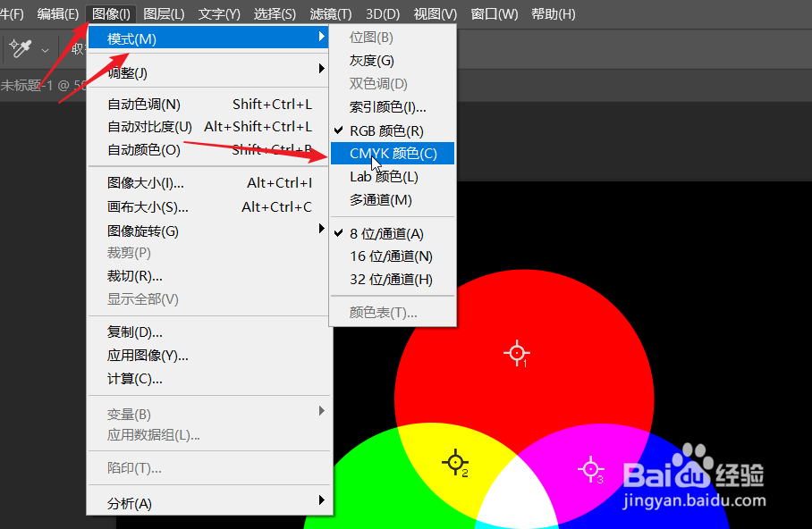Image resolution: width=812 pixels, height=529 pixels.
Task: Select Lab 颜色(L) mode
Action: 393,177
